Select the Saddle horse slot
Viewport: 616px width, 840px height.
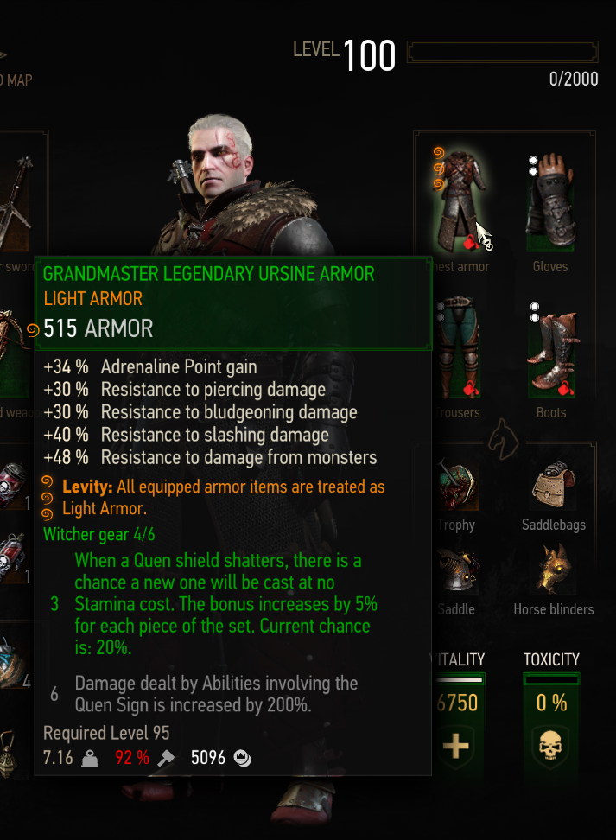pos(456,571)
